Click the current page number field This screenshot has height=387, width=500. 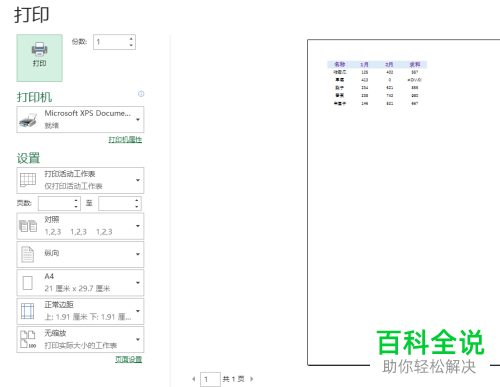tap(210, 379)
